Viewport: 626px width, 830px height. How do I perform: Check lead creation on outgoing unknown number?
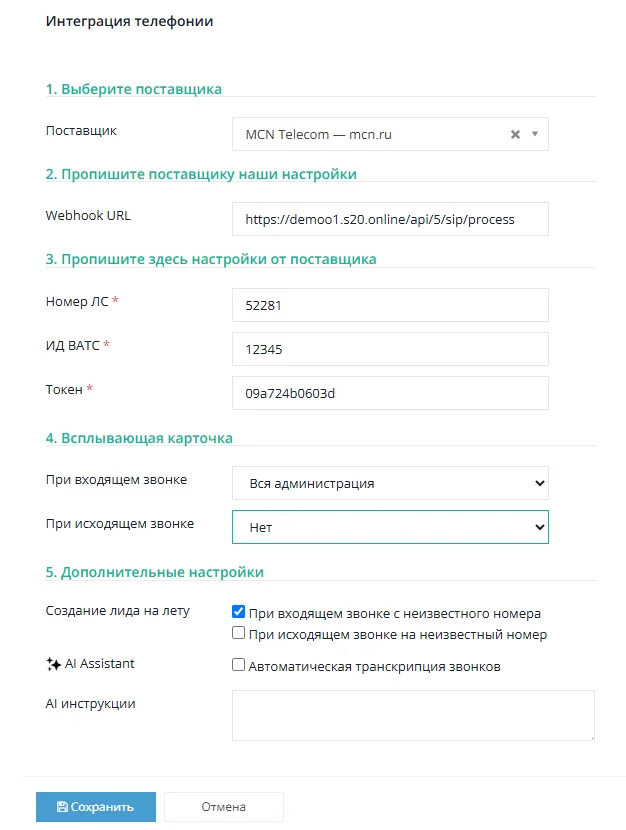pyautogui.click(x=238, y=633)
